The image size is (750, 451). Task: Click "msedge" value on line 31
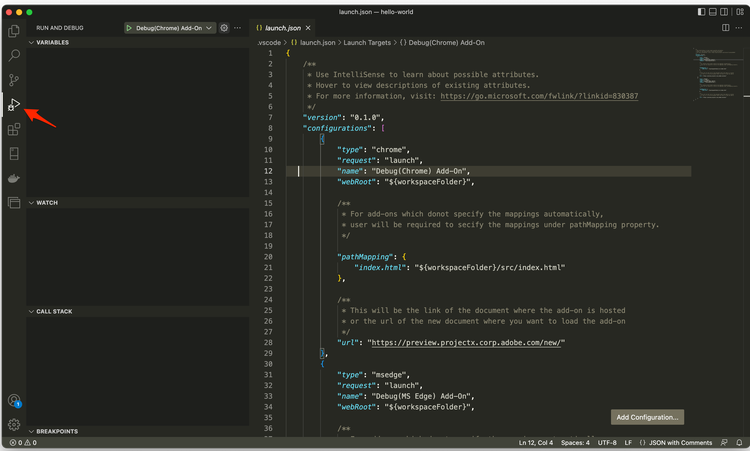[389, 375]
